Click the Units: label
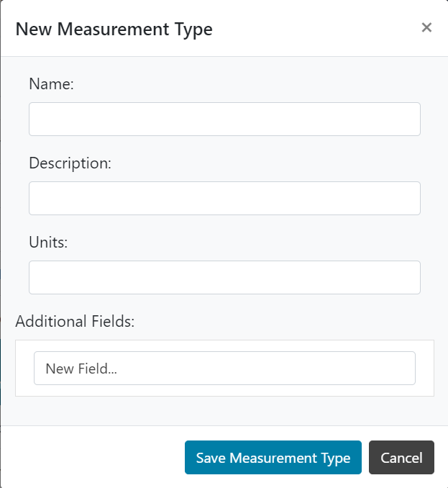This screenshot has height=488, width=448. click(x=48, y=243)
